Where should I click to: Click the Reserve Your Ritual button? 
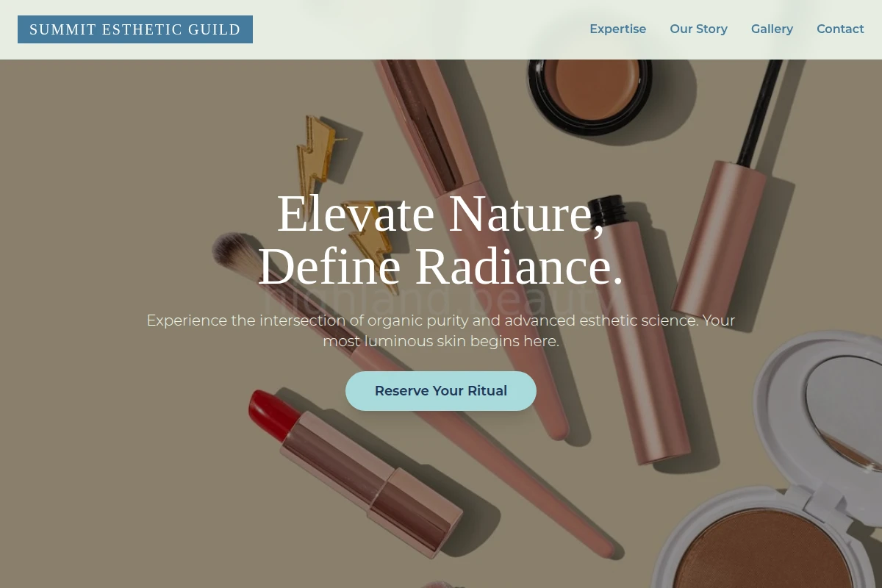click(441, 391)
